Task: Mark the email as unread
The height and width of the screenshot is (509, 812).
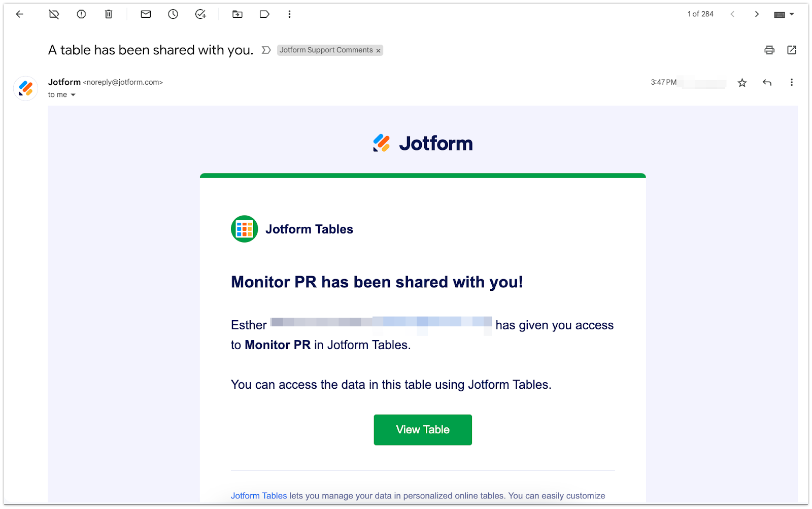Action: [x=146, y=14]
